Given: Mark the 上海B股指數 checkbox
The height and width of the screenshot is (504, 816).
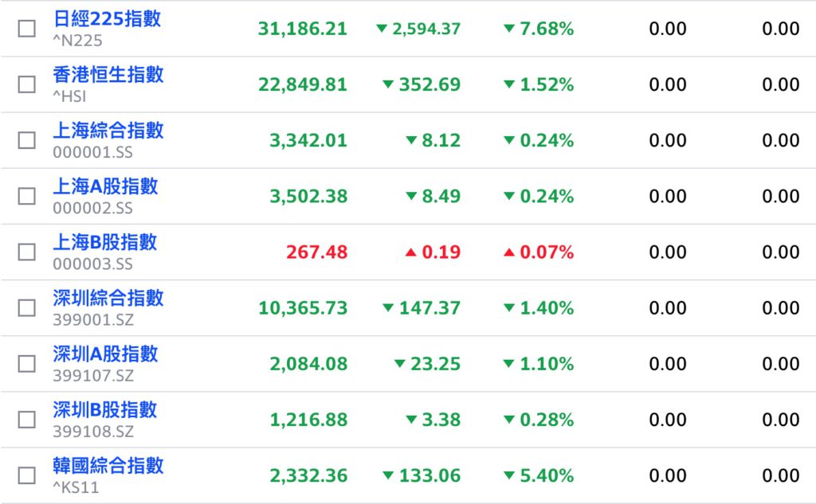Looking at the screenshot, I should point(26,252).
